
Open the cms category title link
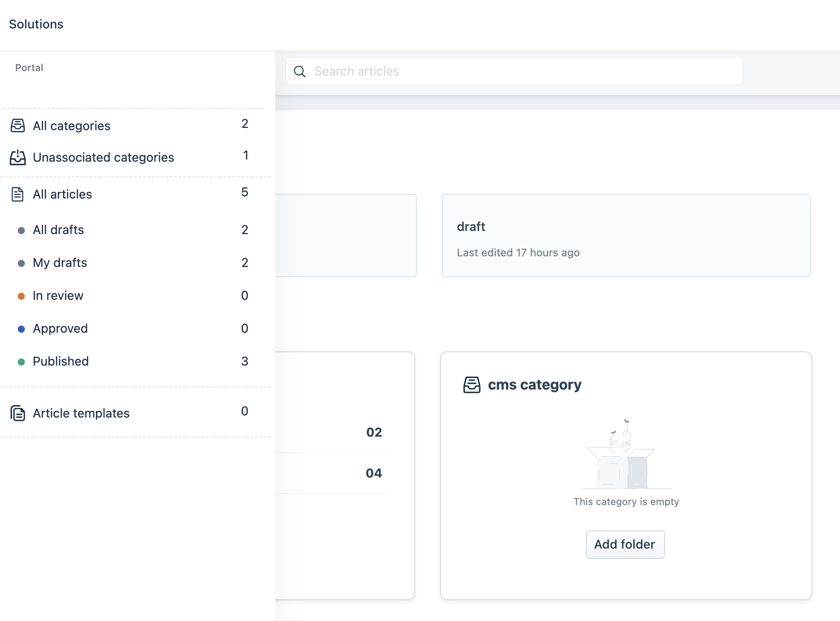(x=535, y=385)
